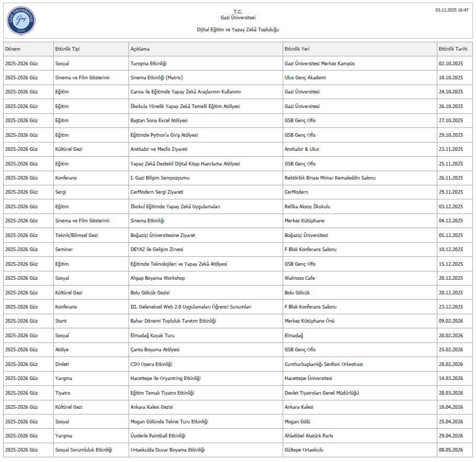Select the DEYAZ ile Gelişim Zirvesi cell
Viewport: 476px width, 462px height.
coord(157,250)
